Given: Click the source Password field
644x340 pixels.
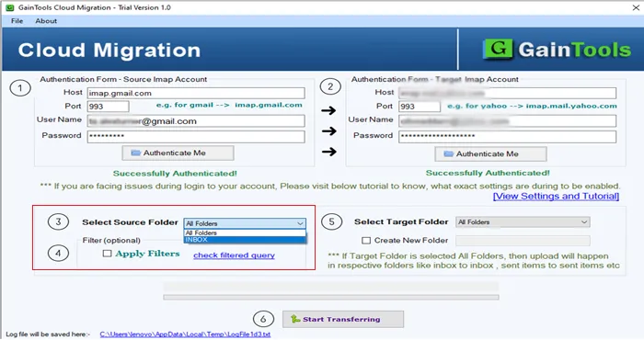Looking at the screenshot, I should click(196, 136).
